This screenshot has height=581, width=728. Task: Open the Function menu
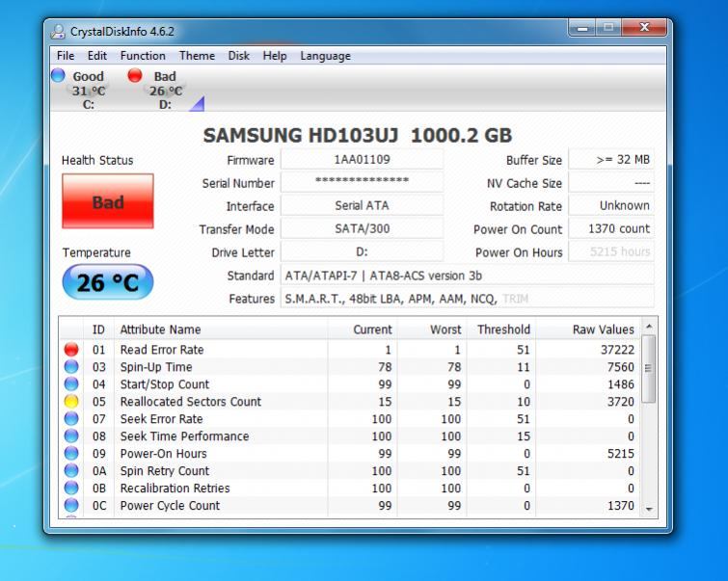tap(143, 56)
